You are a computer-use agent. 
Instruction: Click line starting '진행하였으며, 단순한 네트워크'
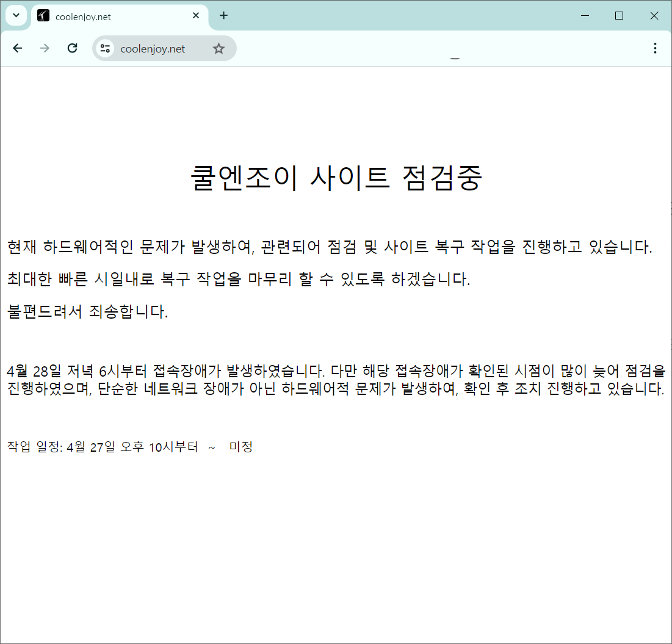coord(336,388)
